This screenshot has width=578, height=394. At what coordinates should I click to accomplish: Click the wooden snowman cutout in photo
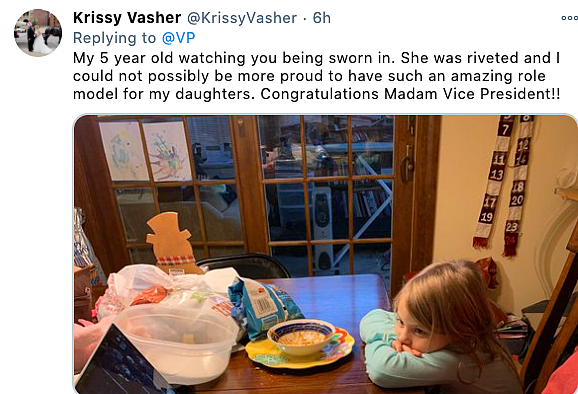(171, 243)
